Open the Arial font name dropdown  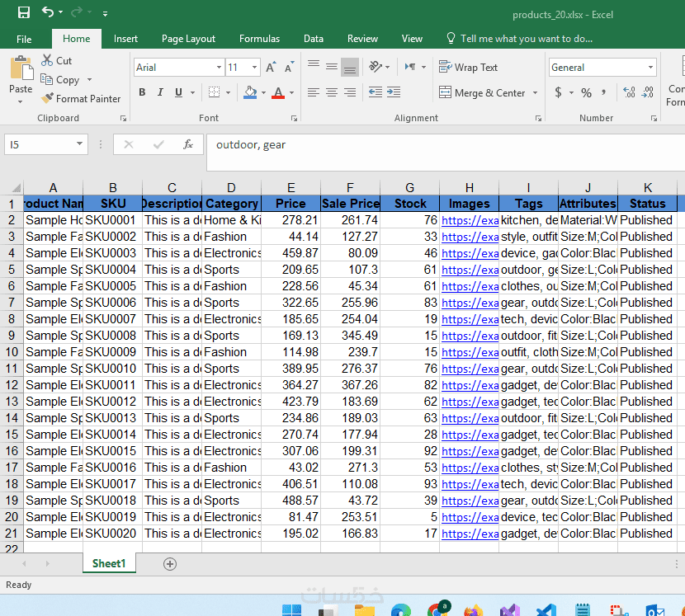[219, 68]
